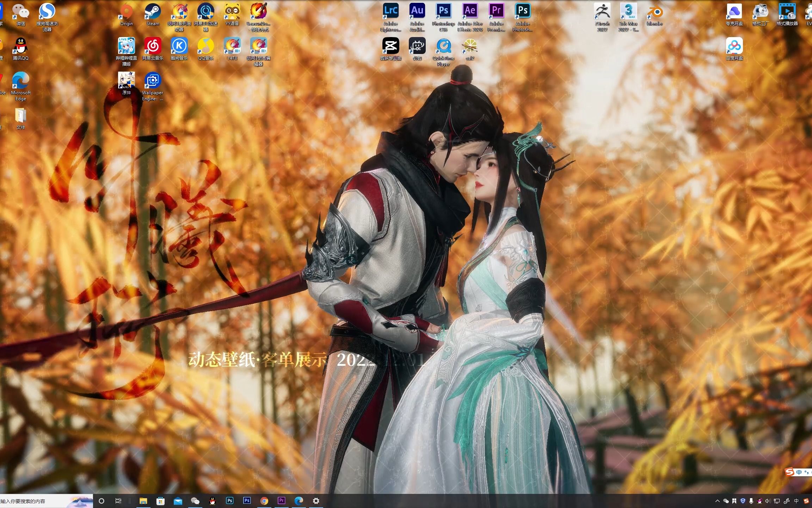
Task: Launch the 3ds Max 2022 shortcut
Action: coord(628,17)
